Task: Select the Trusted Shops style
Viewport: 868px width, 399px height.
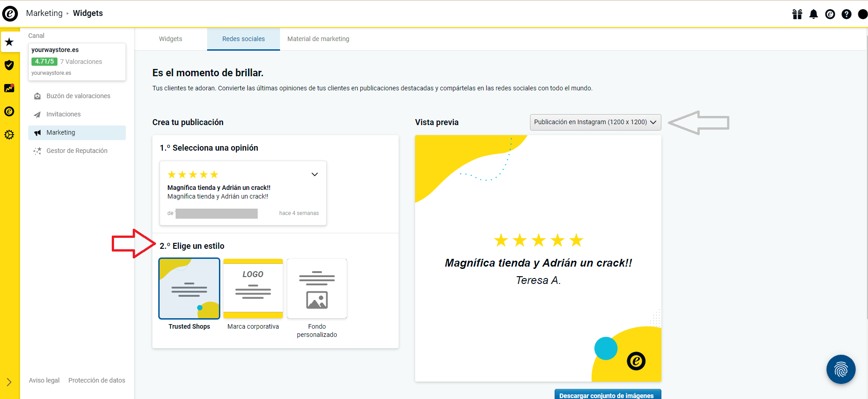Action: (x=189, y=289)
